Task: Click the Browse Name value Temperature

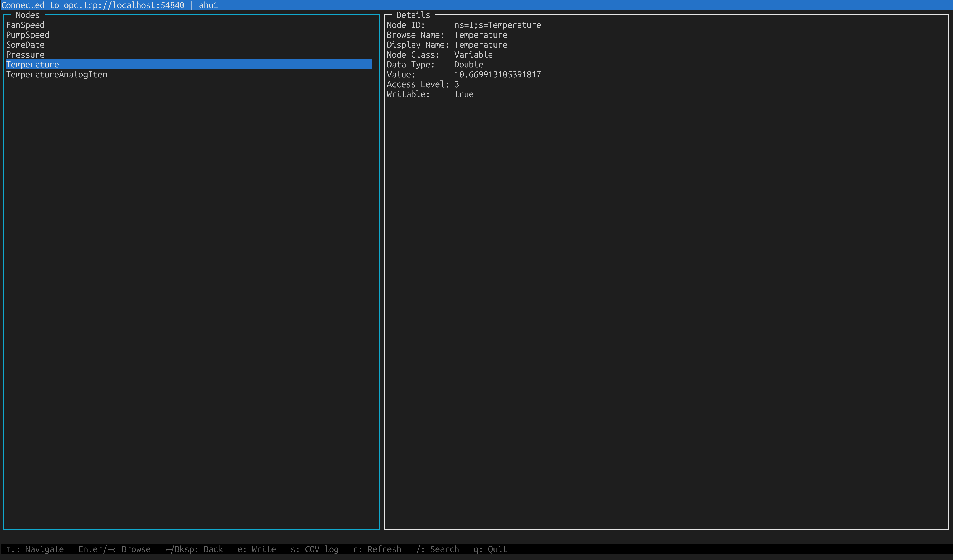Action: 481,35
